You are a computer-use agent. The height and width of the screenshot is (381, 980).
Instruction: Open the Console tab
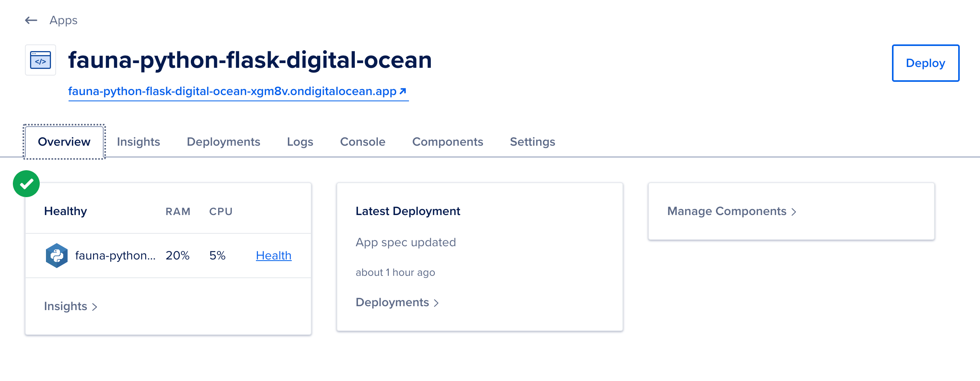[363, 142]
